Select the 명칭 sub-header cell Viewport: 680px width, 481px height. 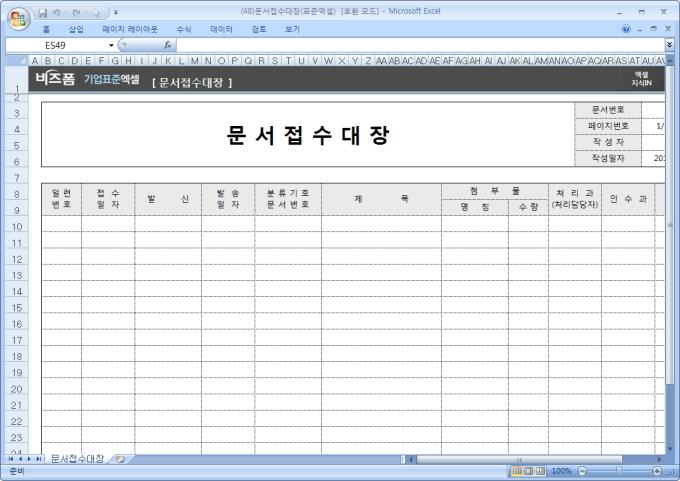[x=475, y=207]
